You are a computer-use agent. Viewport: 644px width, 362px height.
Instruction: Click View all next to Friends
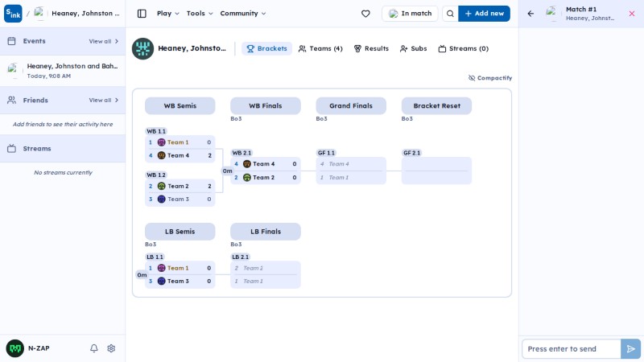[104, 100]
